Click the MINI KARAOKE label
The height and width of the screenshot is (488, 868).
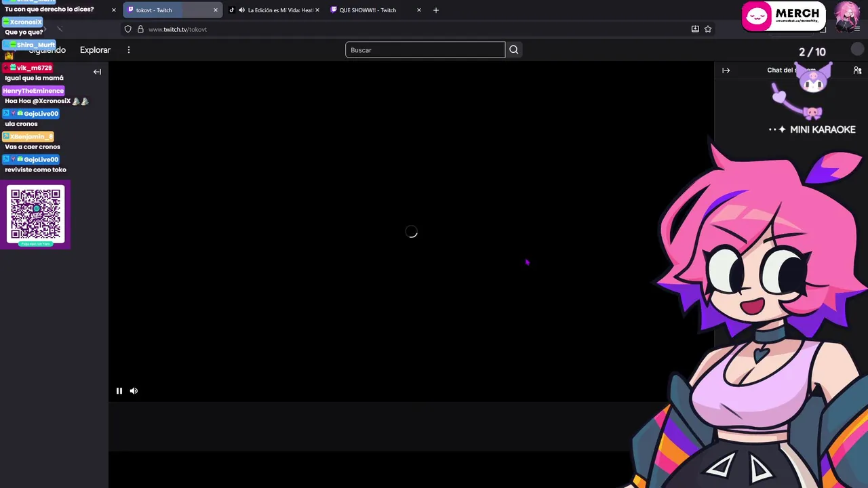tap(823, 129)
